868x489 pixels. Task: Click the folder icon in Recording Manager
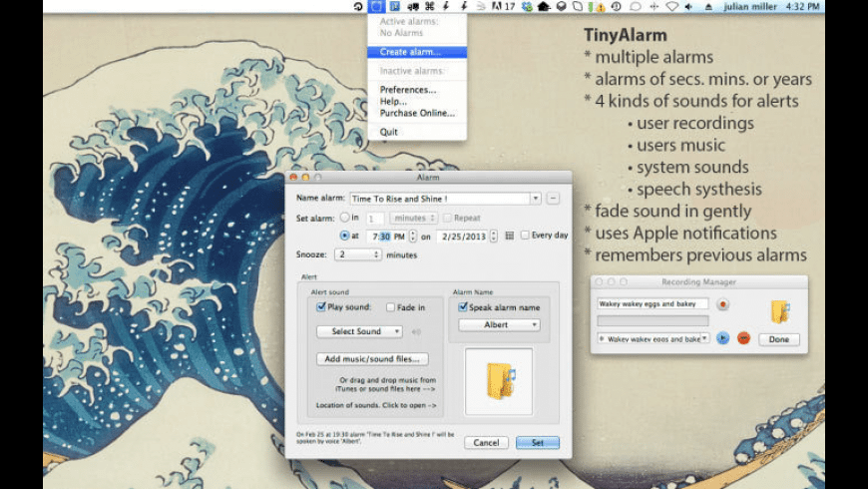click(780, 310)
